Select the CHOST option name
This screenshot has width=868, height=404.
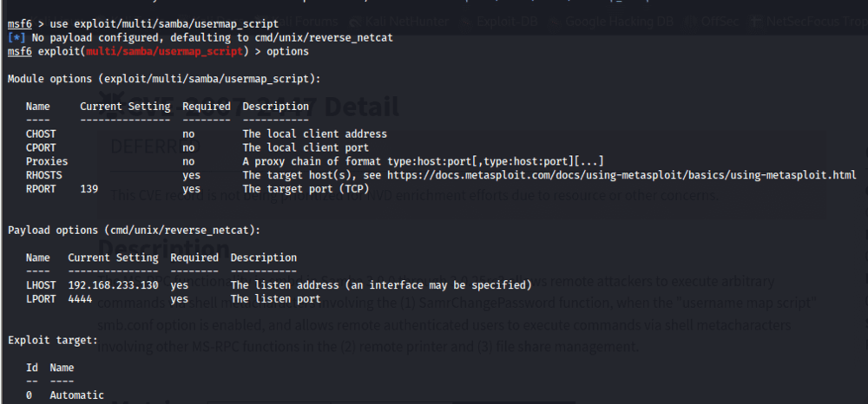(41, 134)
